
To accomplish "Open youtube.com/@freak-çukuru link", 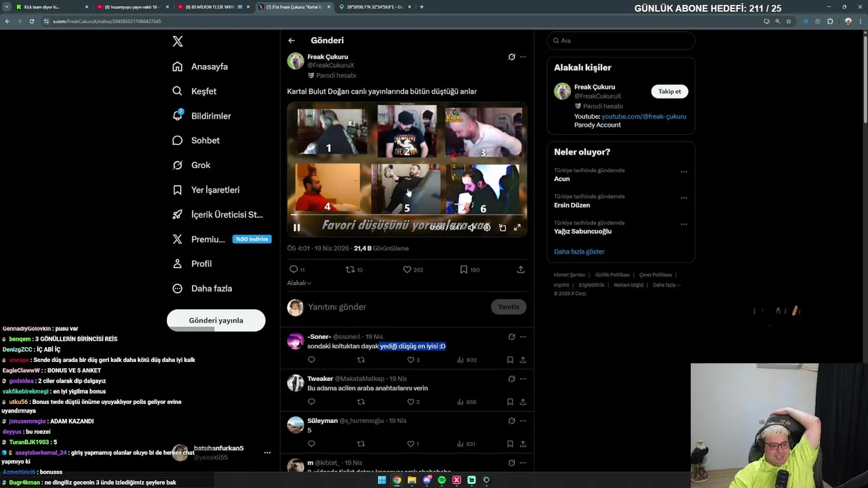I will pyautogui.click(x=644, y=117).
